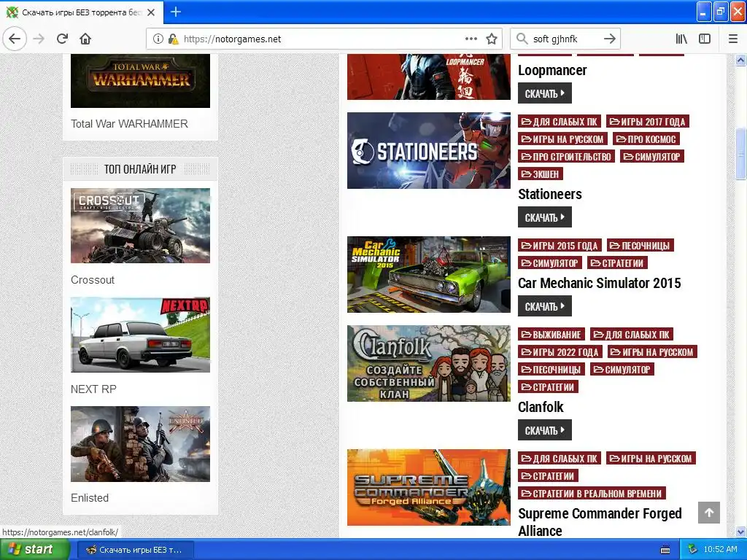Screen dimensions: 747x560
Task: Select the ЭКШЕН tag
Action: (x=541, y=174)
